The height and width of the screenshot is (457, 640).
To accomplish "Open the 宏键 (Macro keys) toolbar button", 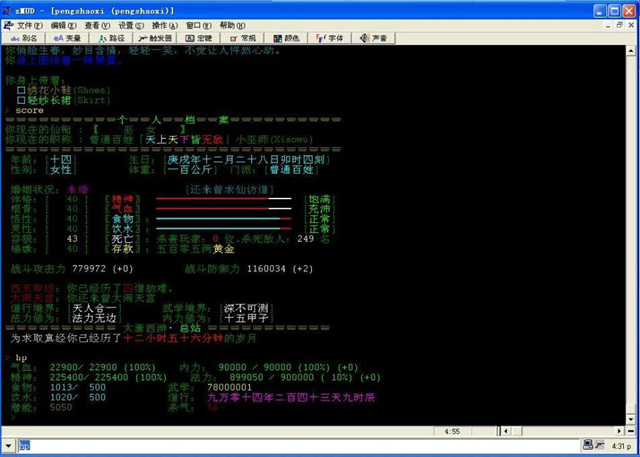I will pos(199,38).
